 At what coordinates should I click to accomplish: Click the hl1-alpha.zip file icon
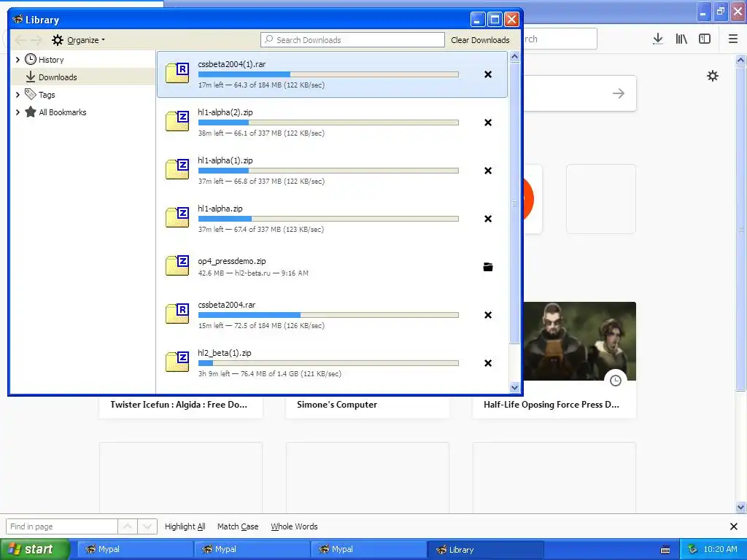pyautogui.click(x=177, y=217)
